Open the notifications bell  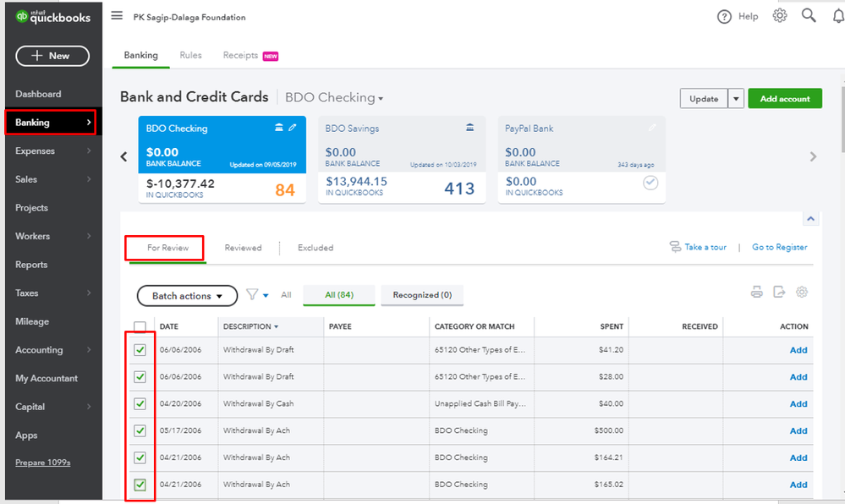(837, 16)
